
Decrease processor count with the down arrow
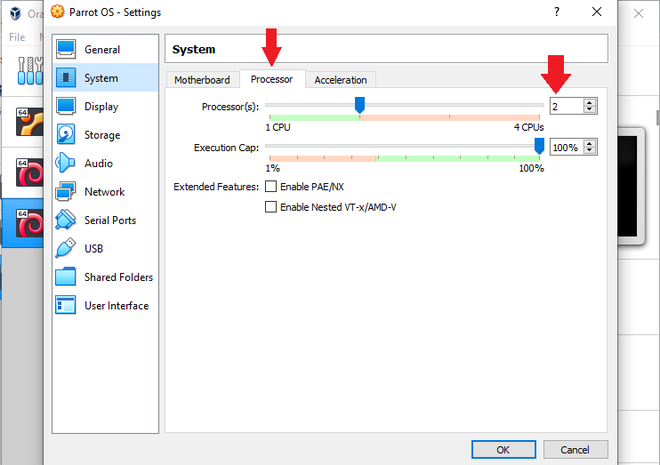tap(590, 109)
